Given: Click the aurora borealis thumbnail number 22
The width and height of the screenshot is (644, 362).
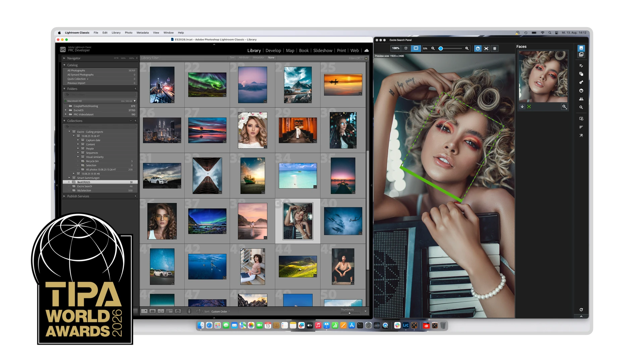Looking at the screenshot, I should coord(207,85).
